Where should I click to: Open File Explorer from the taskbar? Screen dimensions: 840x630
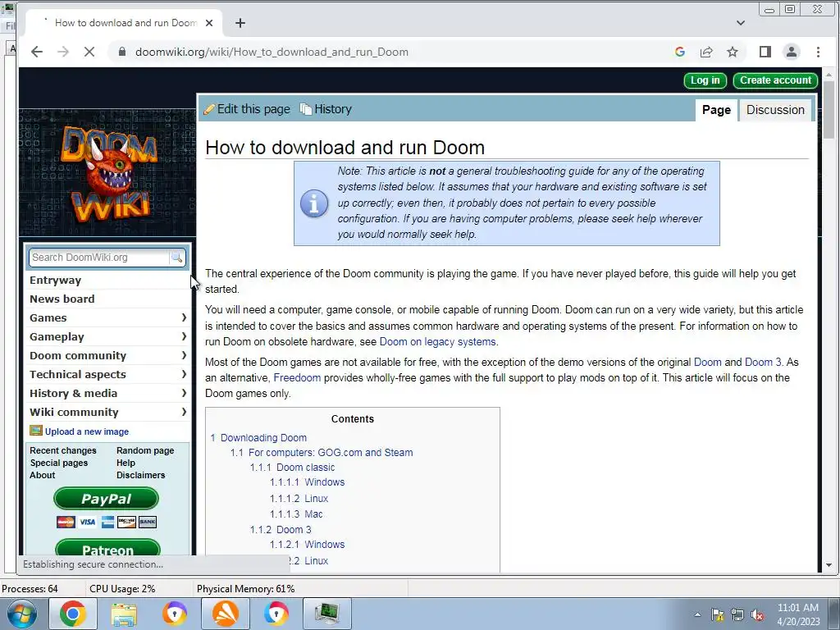(x=124, y=614)
